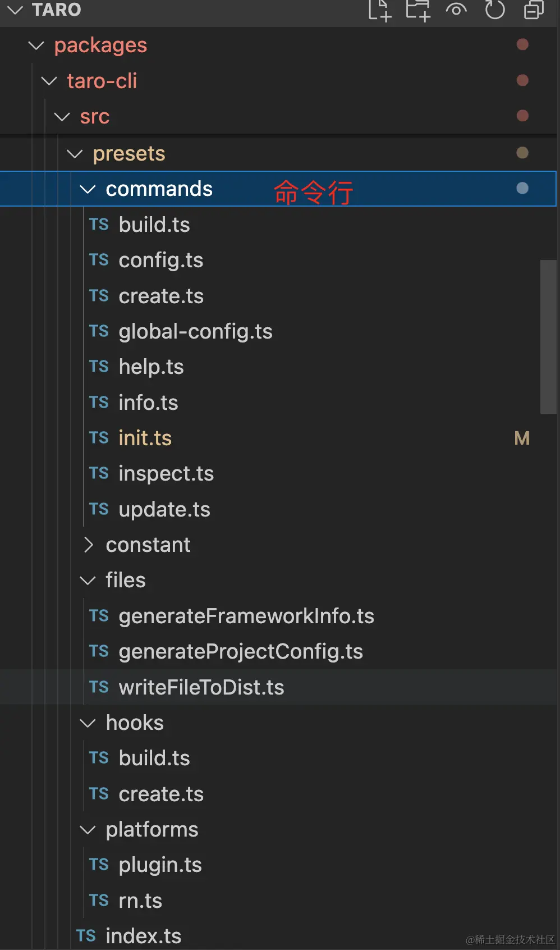The width and height of the screenshot is (560, 950).
Task: Click the M git status badge on init.ts
Action: pyautogui.click(x=522, y=439)
